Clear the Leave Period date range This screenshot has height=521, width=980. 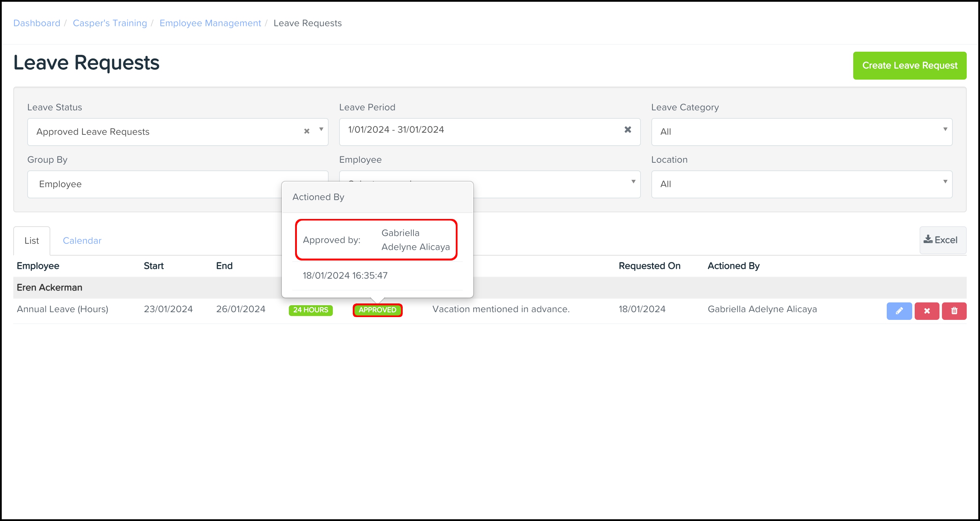pyautogui.click(x=627, y=130)
